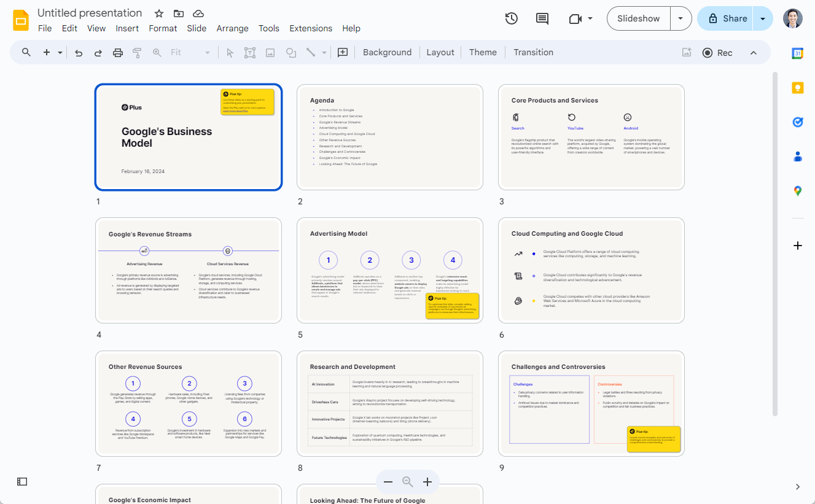Open the Google Keep sidebar icon
The image size is (815, 504).
tap(797, 88)
